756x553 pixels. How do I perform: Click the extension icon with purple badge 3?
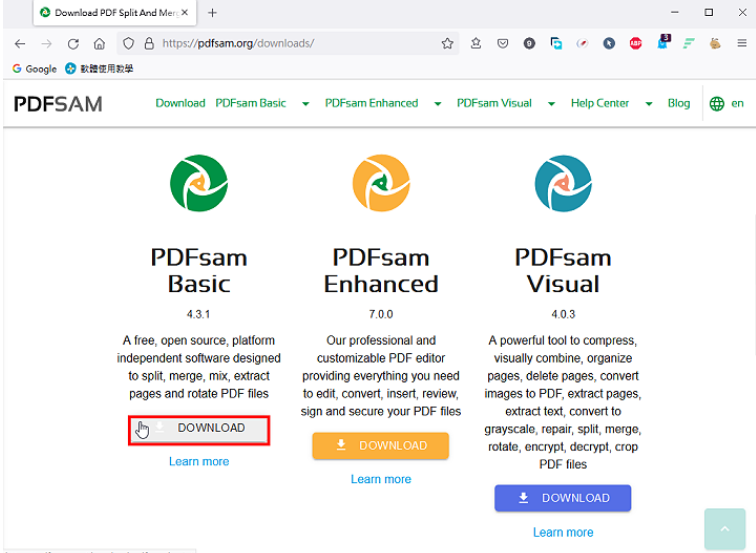663,42
